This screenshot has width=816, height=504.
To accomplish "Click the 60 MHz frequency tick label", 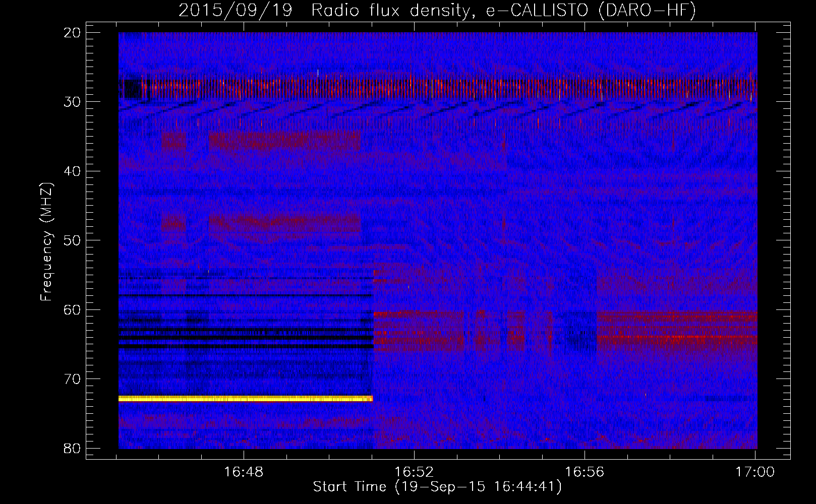I will coord(73,309).
